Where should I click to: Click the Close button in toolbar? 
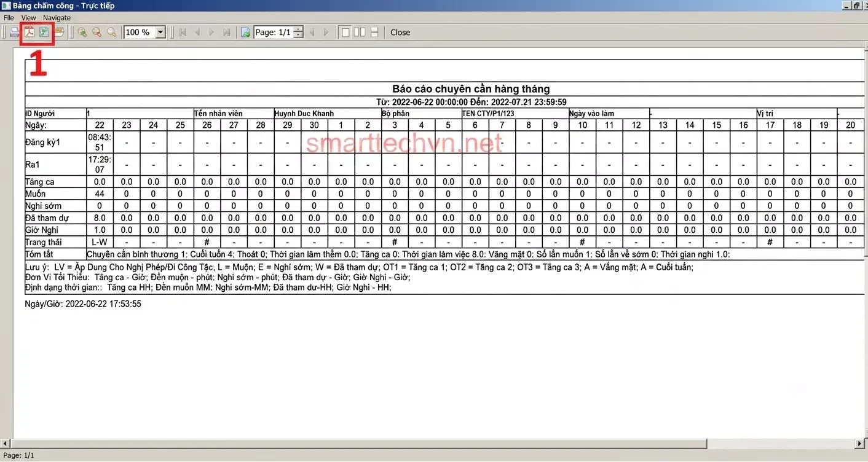pyautogui.click(x=400, y=33)
